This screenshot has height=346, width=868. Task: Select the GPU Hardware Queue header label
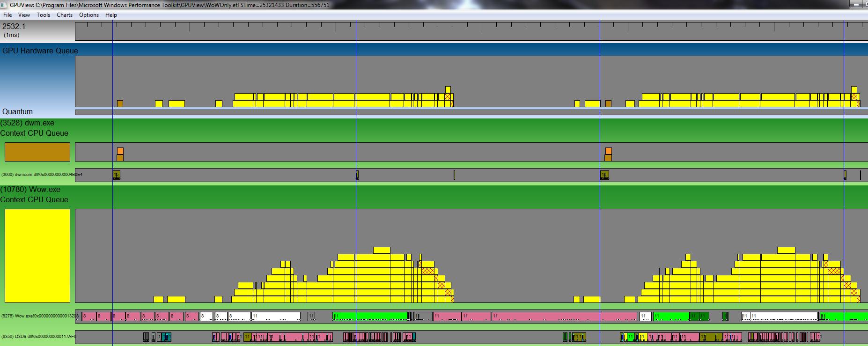click(x=40, y=51)
